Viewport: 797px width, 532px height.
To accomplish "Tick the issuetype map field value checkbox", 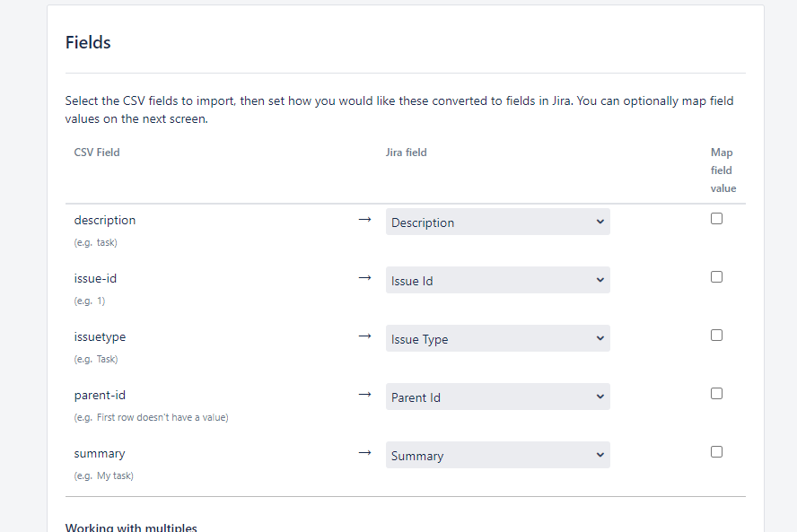I will coord(716,336).
